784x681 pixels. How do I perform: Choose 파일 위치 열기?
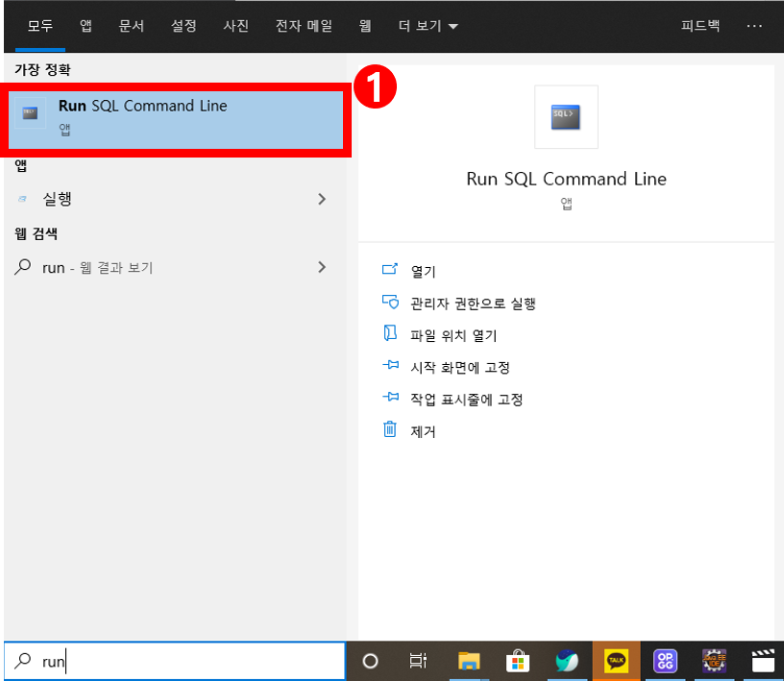click(x=453, y=335)
